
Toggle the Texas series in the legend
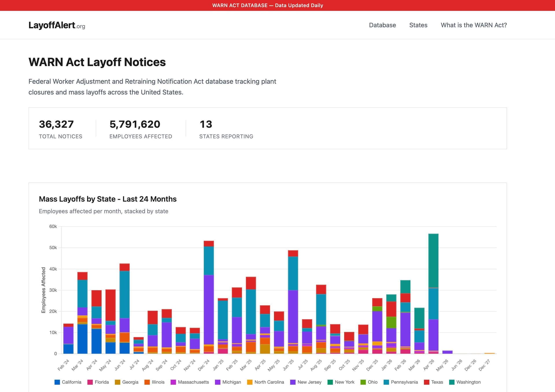[x=437, y=382]
